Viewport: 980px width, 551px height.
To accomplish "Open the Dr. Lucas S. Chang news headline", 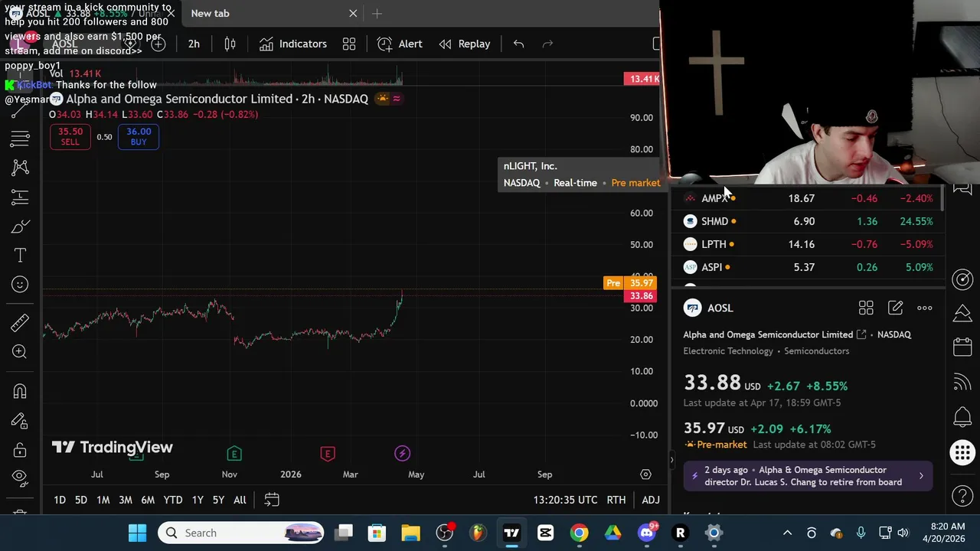I will 803,476.
